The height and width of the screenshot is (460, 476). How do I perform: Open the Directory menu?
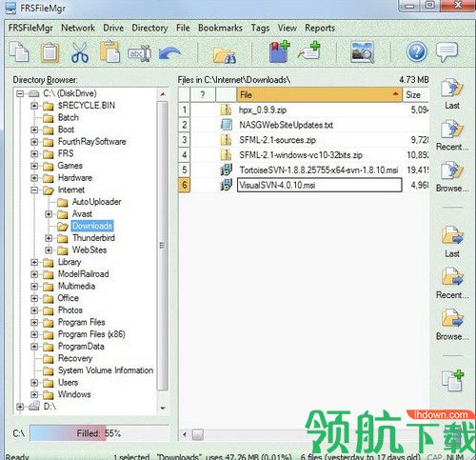[149, 28]
